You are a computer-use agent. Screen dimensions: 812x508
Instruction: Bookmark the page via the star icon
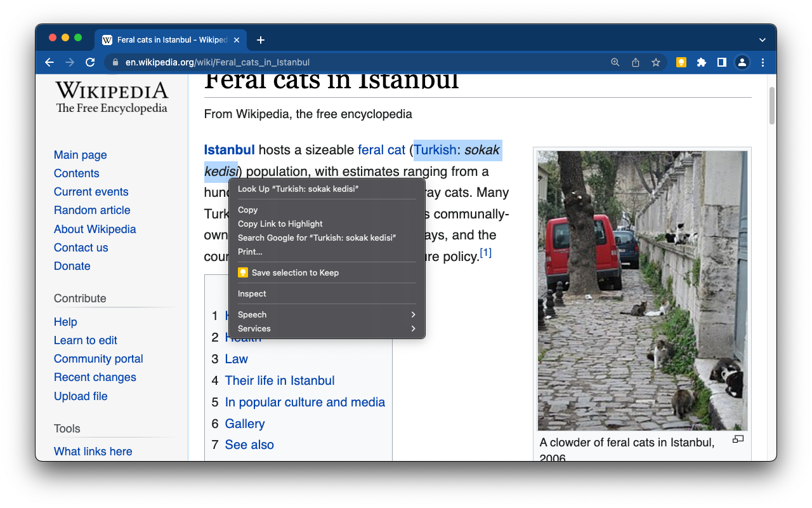tap(655, 62)
